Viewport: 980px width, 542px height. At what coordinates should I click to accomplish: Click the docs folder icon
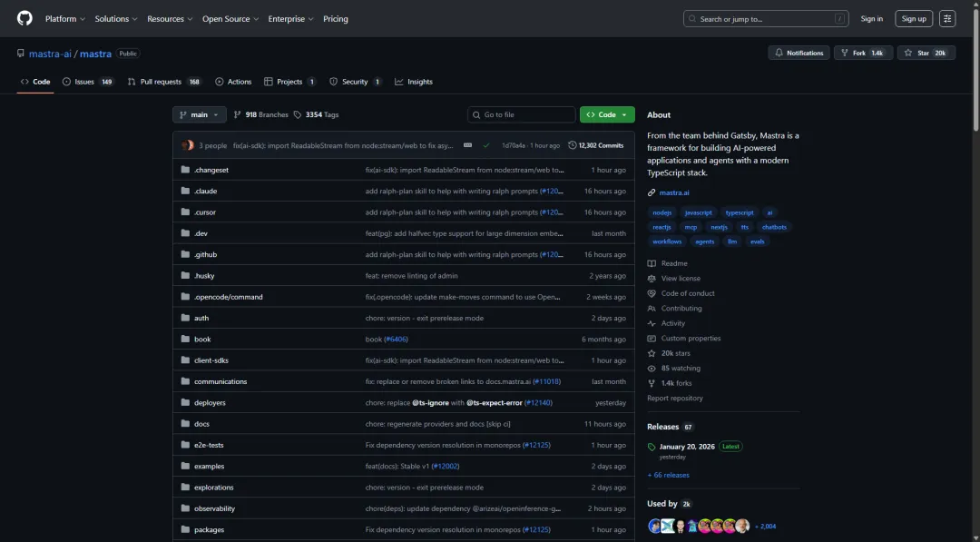click(185, 423)
